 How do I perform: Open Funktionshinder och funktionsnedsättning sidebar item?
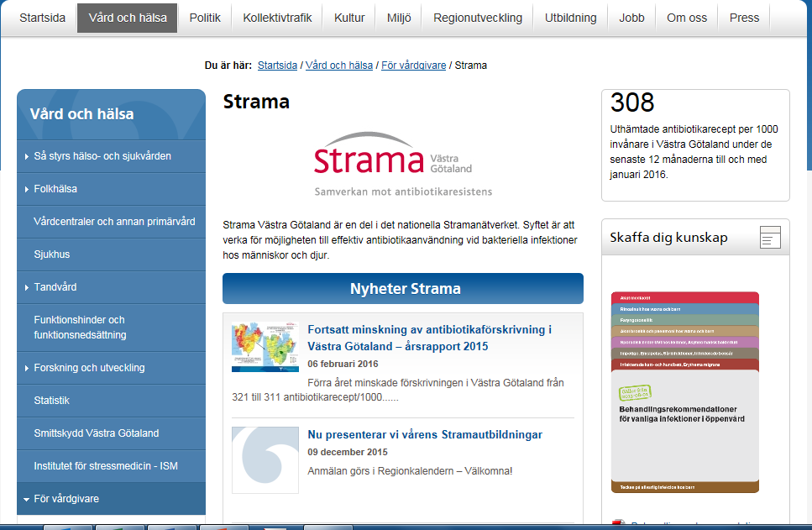point(111,328)
